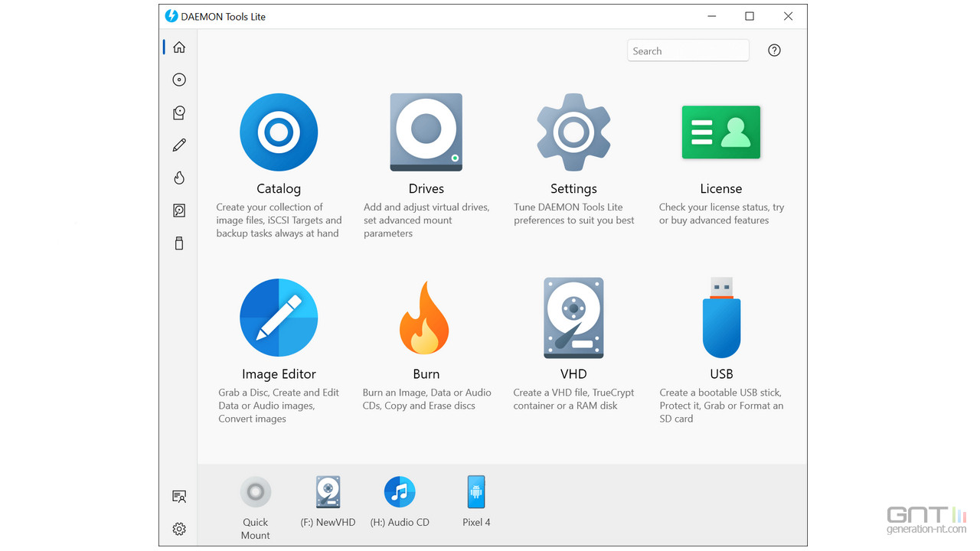Image resolution: width=980 pixels, height=551 pixels.
Task: Click the (H:) Audio CD label
Action: [400, 523]
